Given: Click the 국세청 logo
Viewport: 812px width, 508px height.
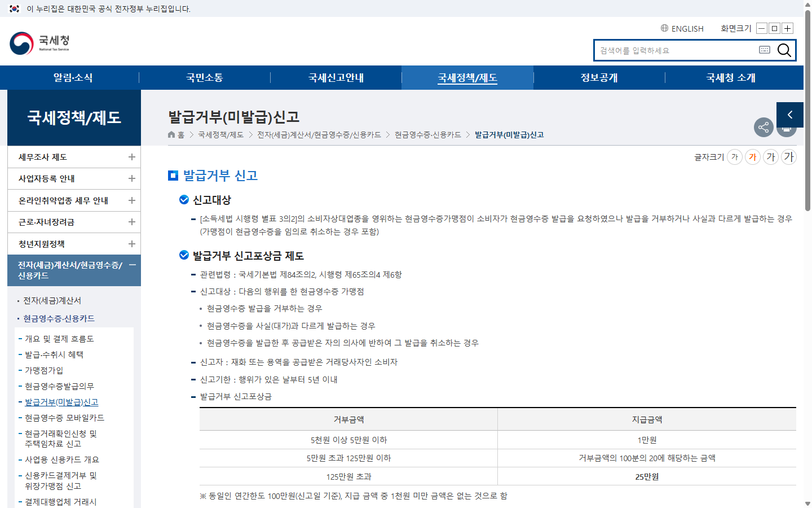Looking at the screenshot, I should pyautogui.click(x=39, y=43).
